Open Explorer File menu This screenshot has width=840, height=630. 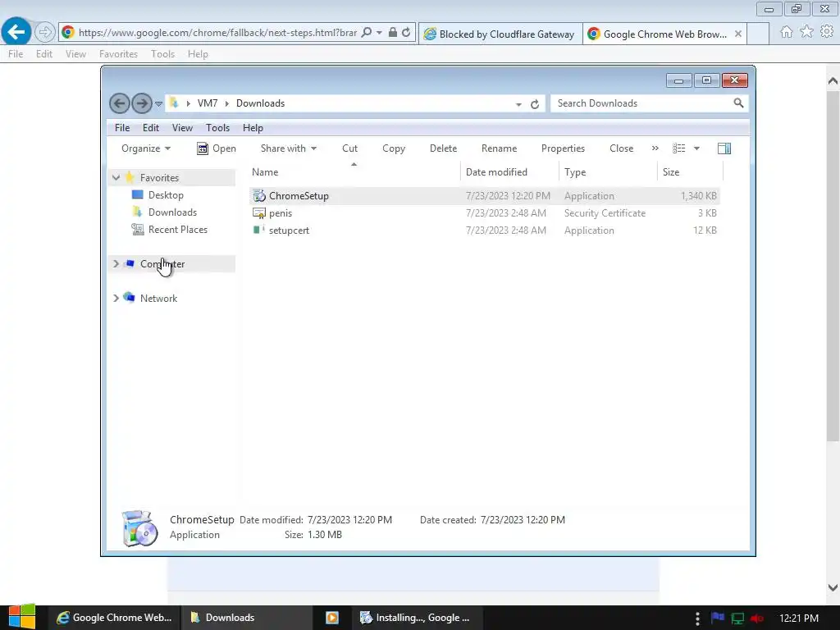[x=122, y=127]
